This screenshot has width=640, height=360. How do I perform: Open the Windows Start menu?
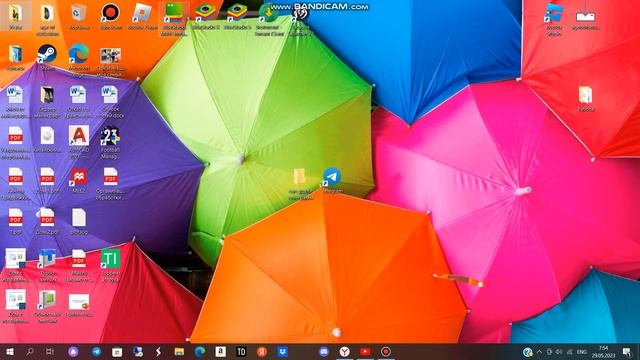pyautogui.click(x=9, y=351)
